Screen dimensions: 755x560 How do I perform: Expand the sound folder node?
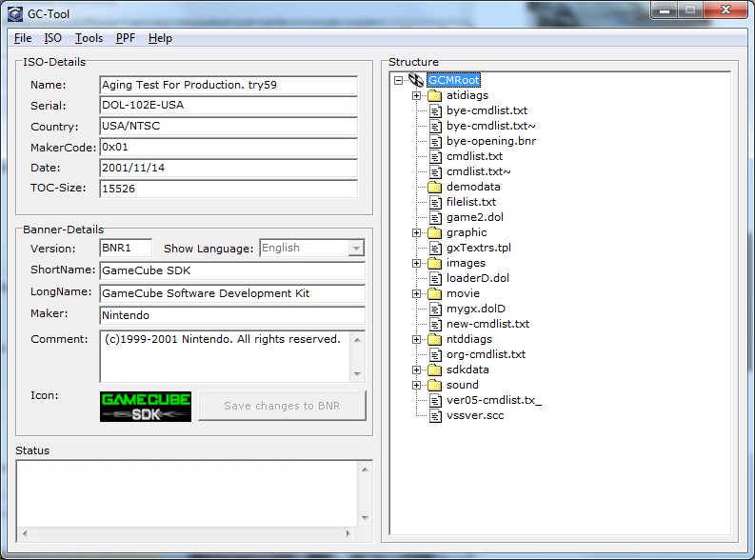coord(416,385)
